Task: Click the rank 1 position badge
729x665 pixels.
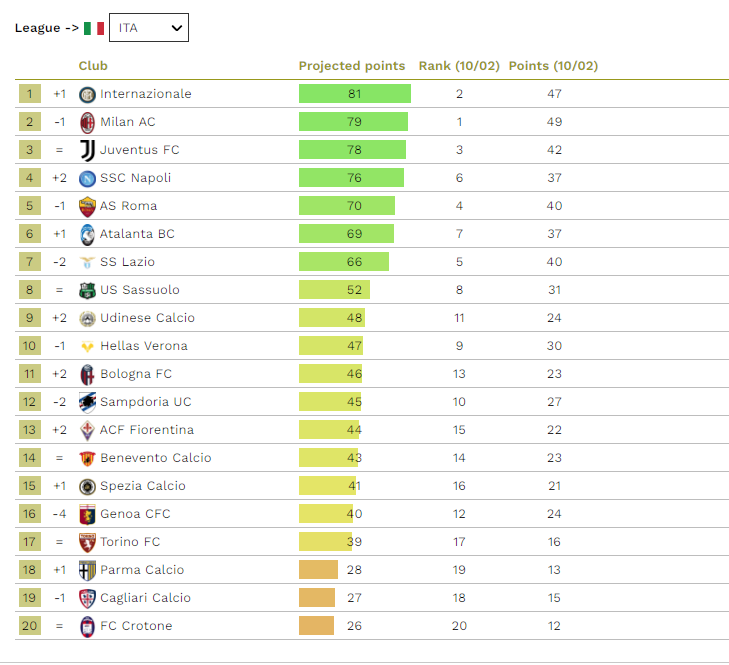Action: [29, 94]
